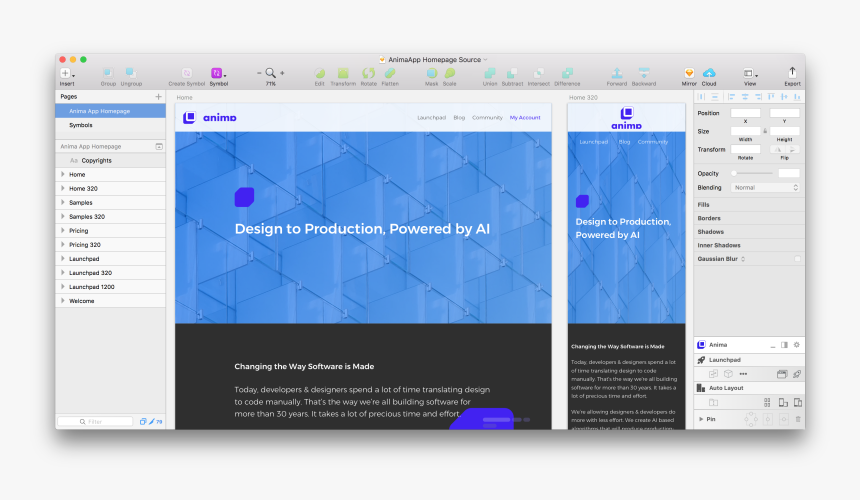Screen dimensions: 860x500
Task: Click the Symbol toolbar button
Action: coord(216,73)
